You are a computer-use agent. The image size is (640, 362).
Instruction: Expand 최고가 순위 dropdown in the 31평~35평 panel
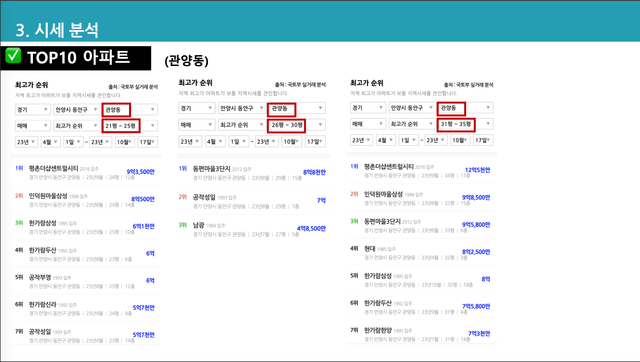pos(411,124)
